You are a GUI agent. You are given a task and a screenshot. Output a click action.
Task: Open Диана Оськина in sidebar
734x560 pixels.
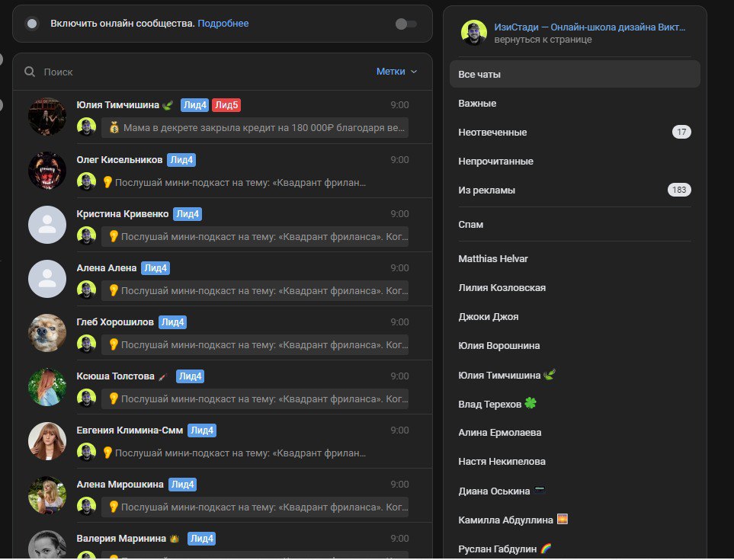point(575,491)
